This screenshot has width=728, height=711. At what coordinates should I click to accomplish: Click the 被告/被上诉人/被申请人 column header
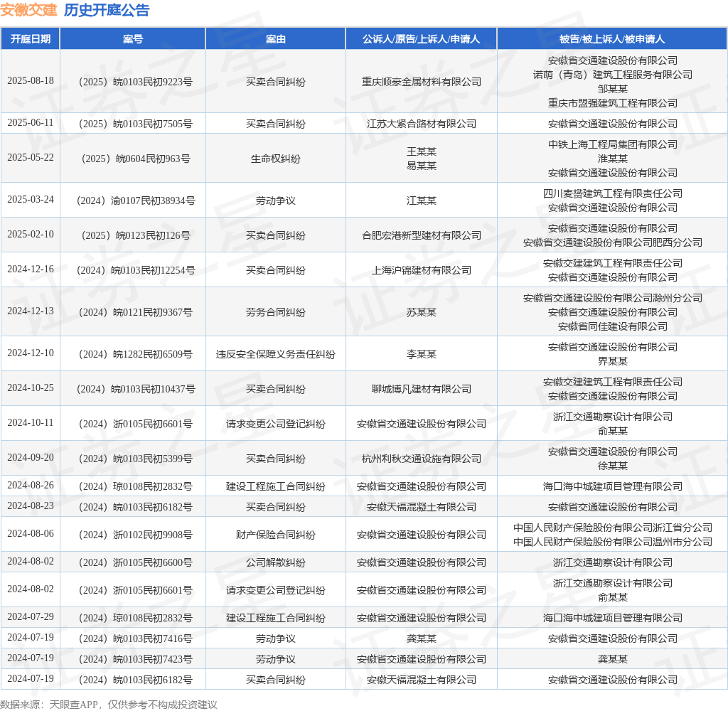(x=612, y=39)
